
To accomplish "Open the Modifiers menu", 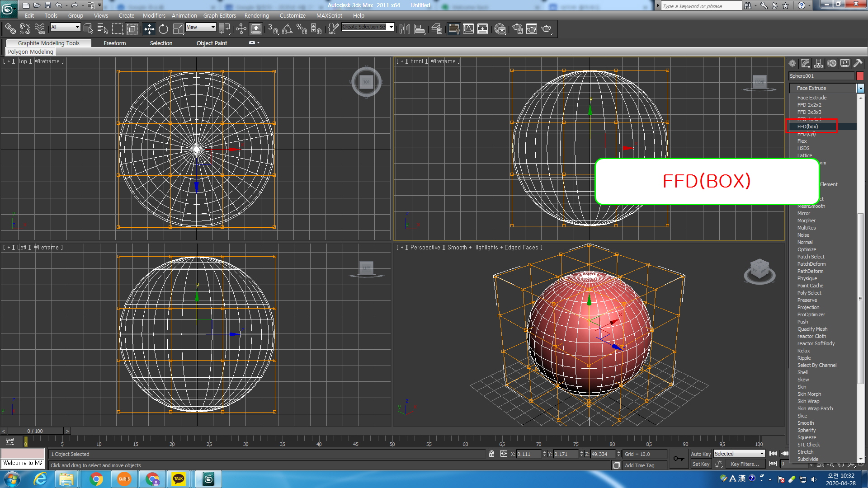I will point(154,15).
